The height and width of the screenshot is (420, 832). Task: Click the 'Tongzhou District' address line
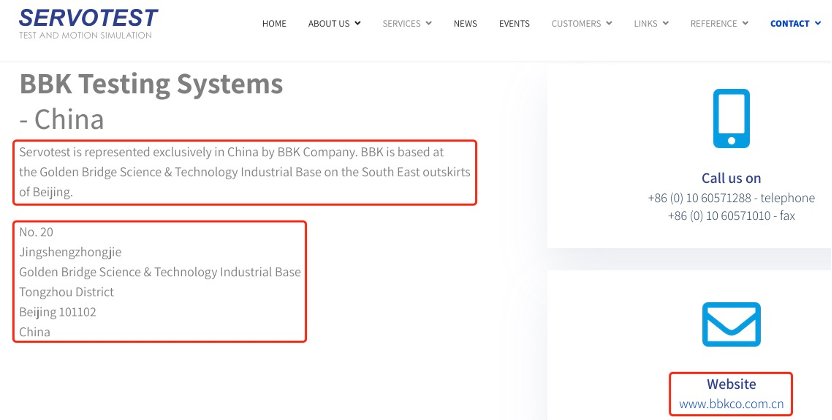coord(66,292)
